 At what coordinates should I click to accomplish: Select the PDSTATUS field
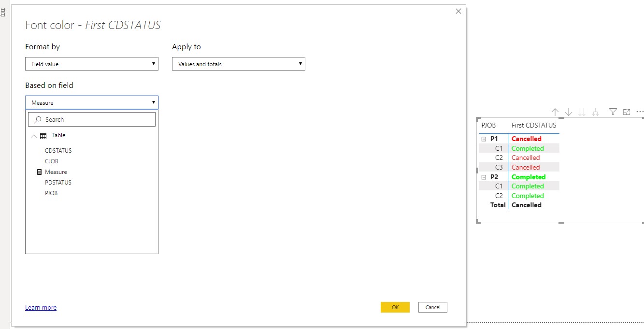(x=58, y=182)
